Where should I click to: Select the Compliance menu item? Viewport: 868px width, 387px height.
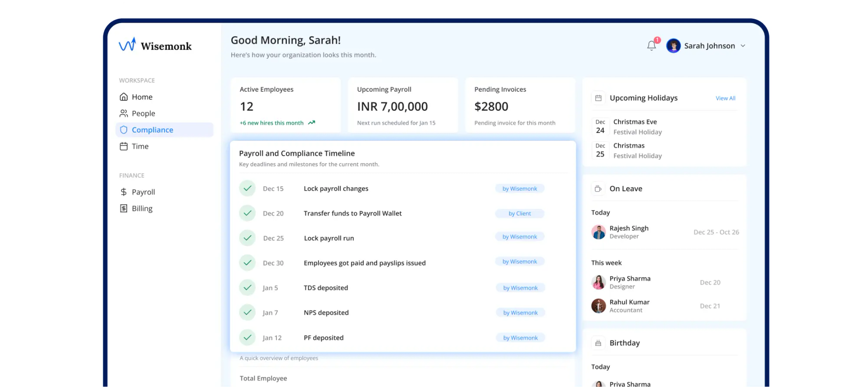pos(165,130)
